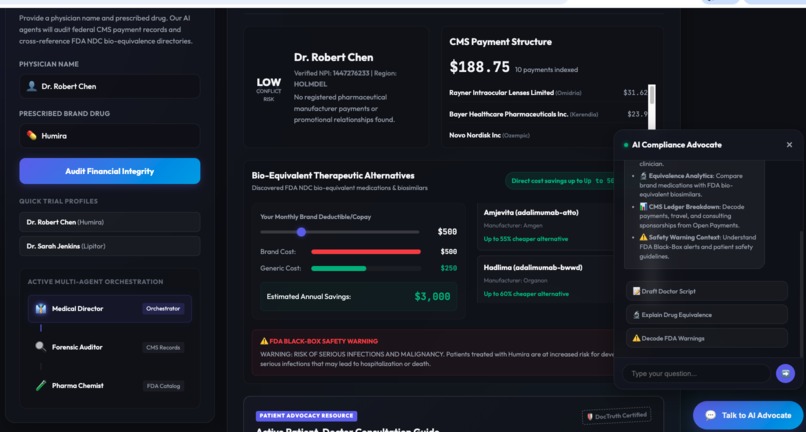Select the Dr. Sarah Jenkins (Lipitor) quick profile
The image size is (806, 432).
coord(109,246)
